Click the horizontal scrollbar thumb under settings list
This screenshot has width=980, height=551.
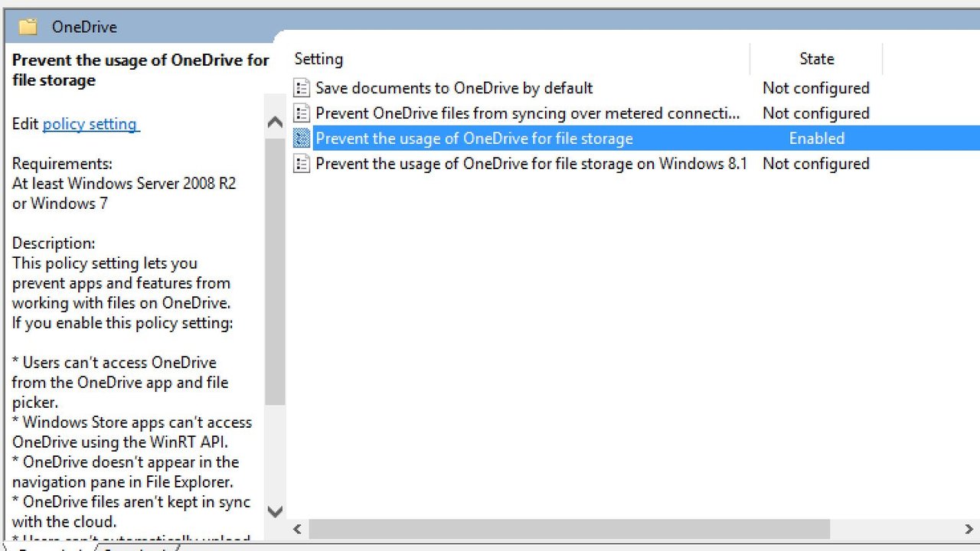tap(569, 529)
